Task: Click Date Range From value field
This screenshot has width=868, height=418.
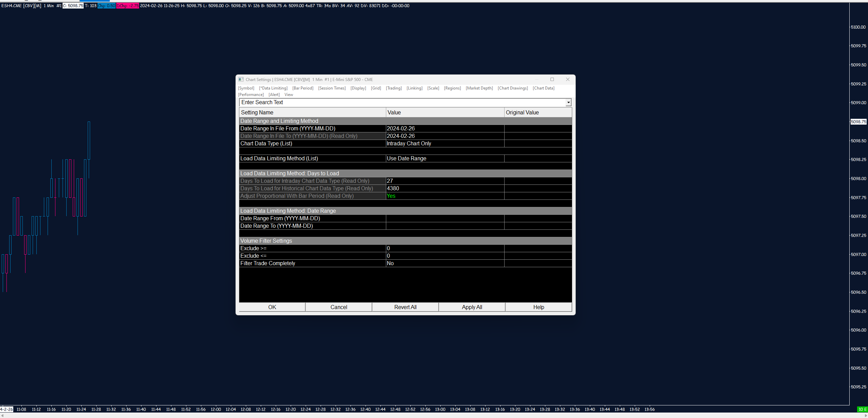Action: 445,219
